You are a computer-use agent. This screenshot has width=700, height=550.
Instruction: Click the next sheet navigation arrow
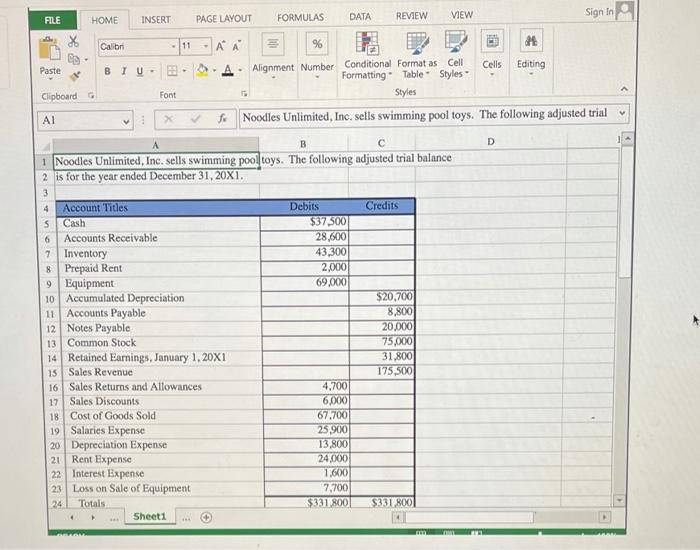93,518
